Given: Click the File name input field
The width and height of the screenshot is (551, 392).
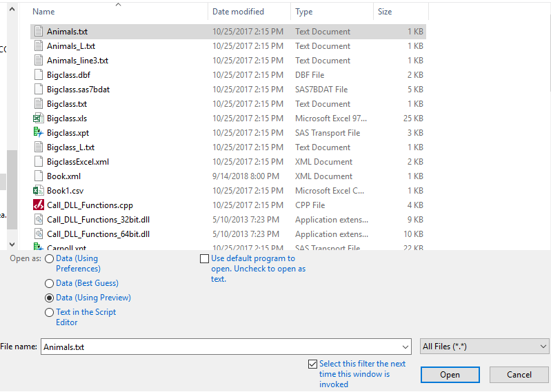Looking at the screenshot, I should [x=221, y=347].
